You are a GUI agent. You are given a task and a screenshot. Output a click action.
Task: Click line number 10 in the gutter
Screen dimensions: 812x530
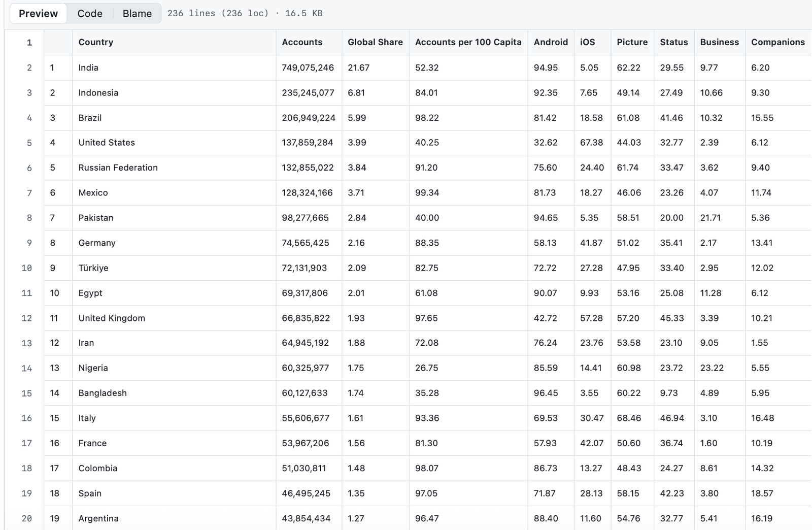tap(26, 268)
